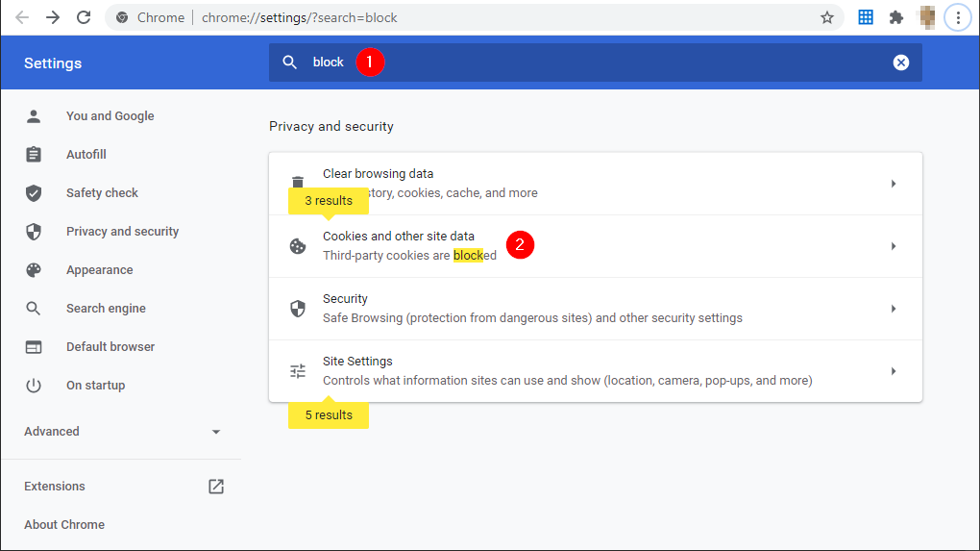Select the Security row title
Viewport: 980px width, 551px height.
[x=345, y=299]
